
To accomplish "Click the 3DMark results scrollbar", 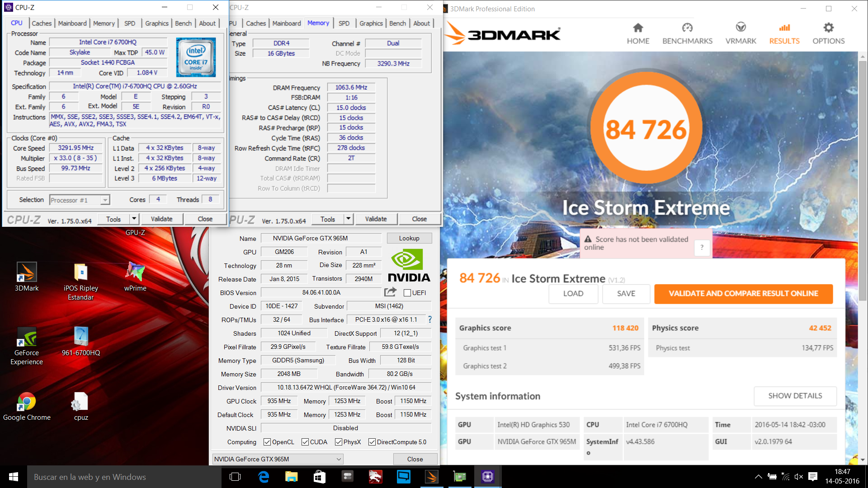I will pos(863,181).
